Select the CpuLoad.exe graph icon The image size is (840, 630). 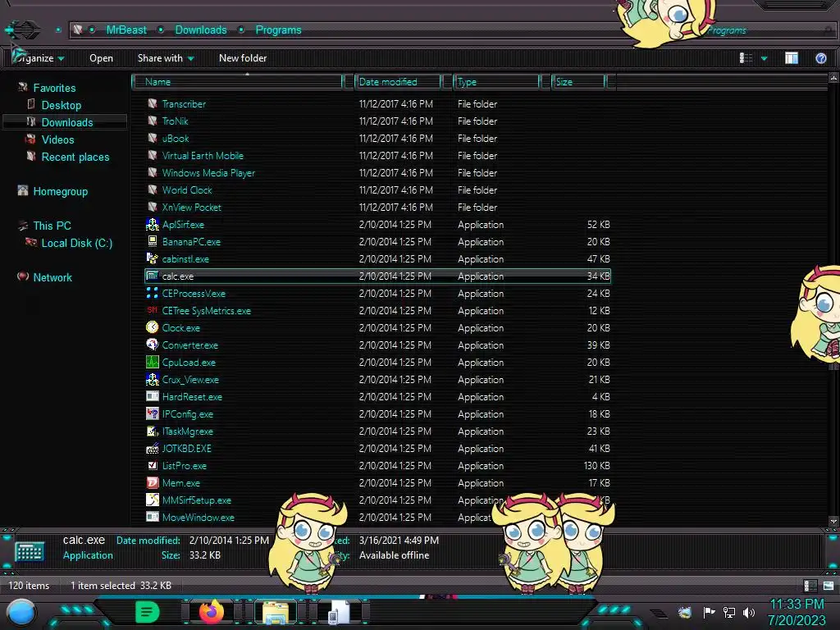pyautogui.click(x=152, y=362)
